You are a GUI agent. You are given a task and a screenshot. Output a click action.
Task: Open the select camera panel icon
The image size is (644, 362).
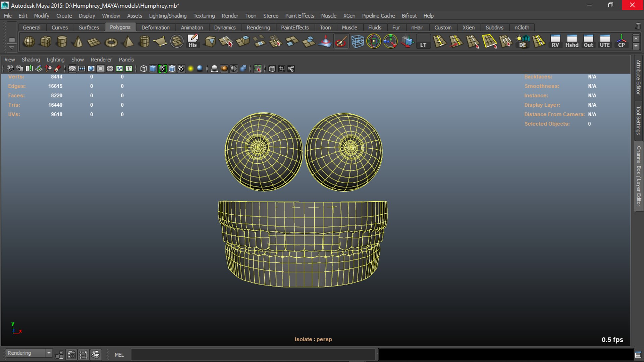pyautogui.click(x=10, y=69)
